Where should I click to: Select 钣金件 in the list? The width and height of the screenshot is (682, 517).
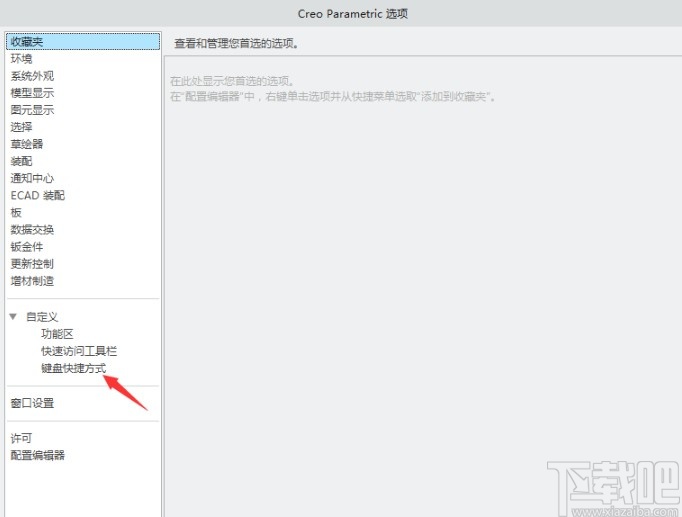tap(27, 247)
